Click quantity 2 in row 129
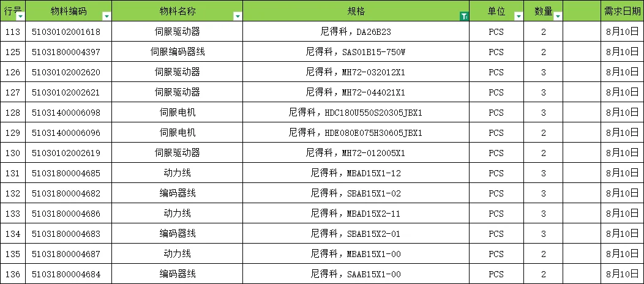Screen dimensions: 644x284 (x=544, y=133)
